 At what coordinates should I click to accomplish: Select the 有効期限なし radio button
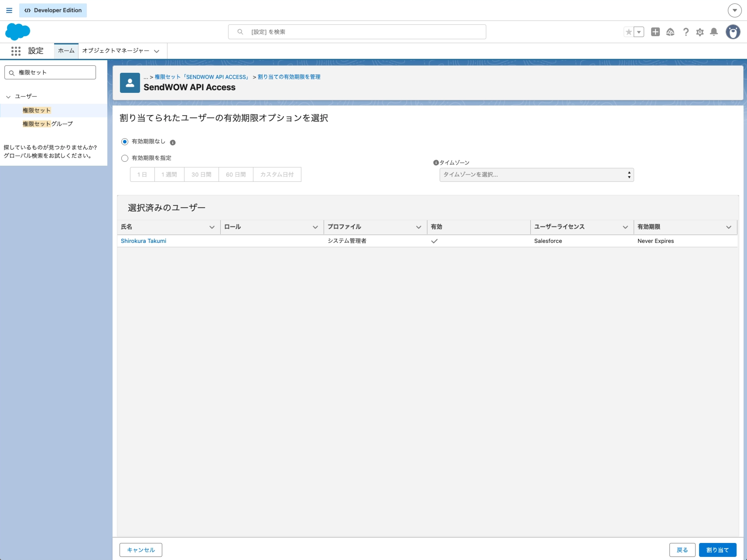pos(125,142)
